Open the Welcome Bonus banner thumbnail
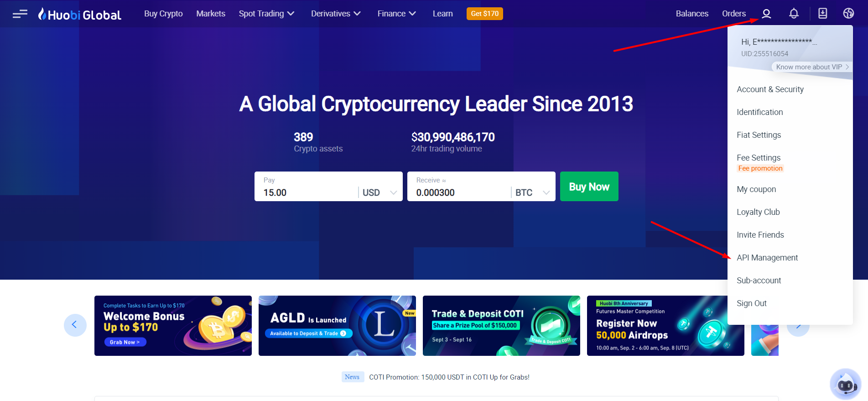 click(x=173, y=326)
